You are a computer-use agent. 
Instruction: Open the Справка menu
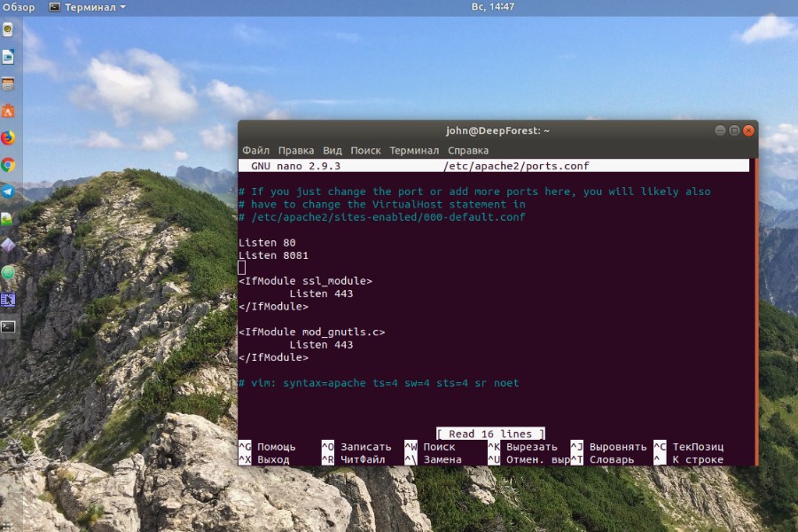coord(468,151)
